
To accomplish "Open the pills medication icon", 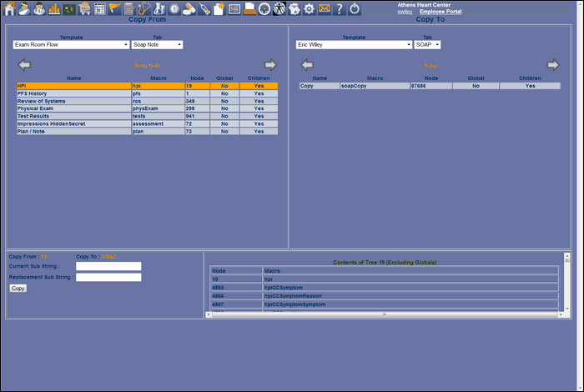I will click(x=189, y=8).
